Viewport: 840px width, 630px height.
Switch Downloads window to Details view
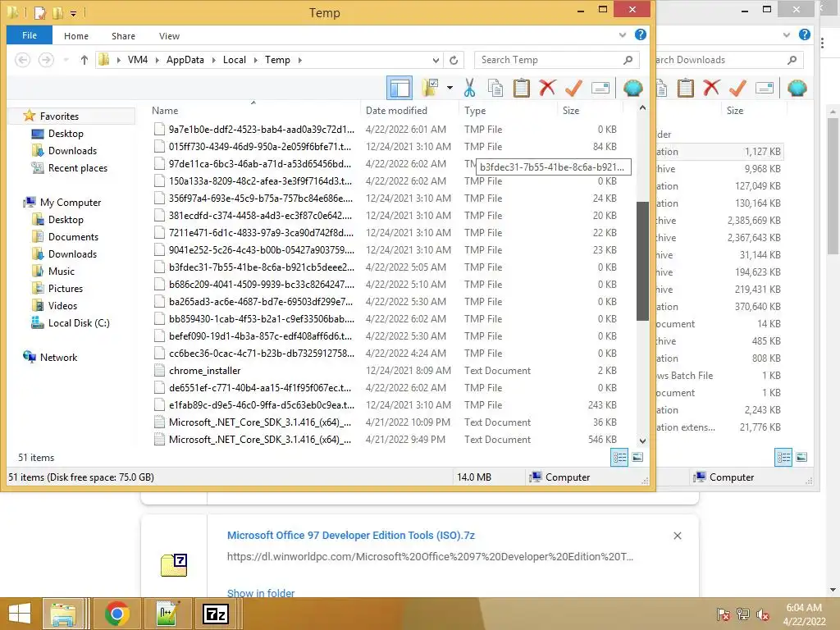pos(783,457)
